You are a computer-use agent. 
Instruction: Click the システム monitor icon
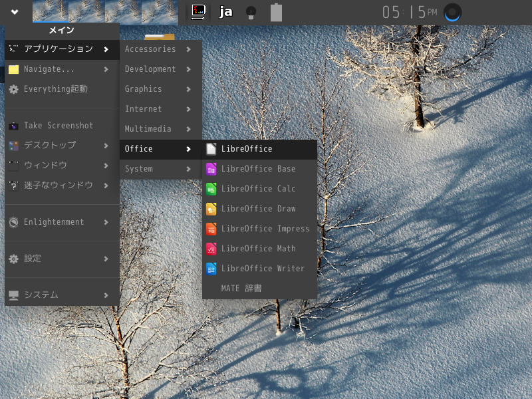point(13,295)
